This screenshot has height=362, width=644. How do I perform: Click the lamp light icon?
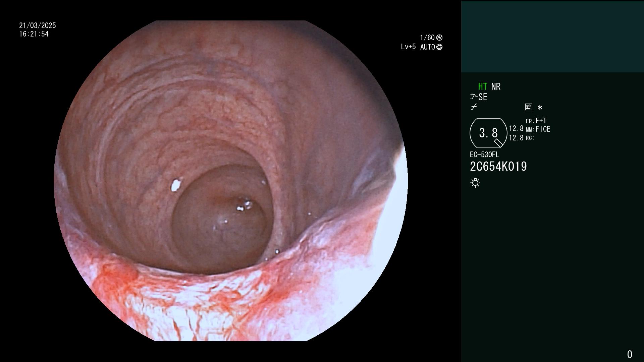point(475,183)
